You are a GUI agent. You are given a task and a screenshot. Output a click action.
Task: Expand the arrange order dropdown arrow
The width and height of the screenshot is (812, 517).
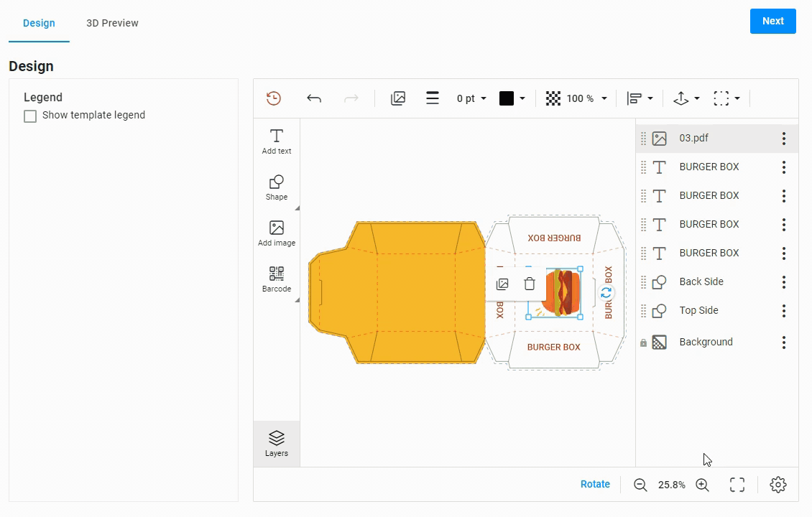tap(697, 98)
